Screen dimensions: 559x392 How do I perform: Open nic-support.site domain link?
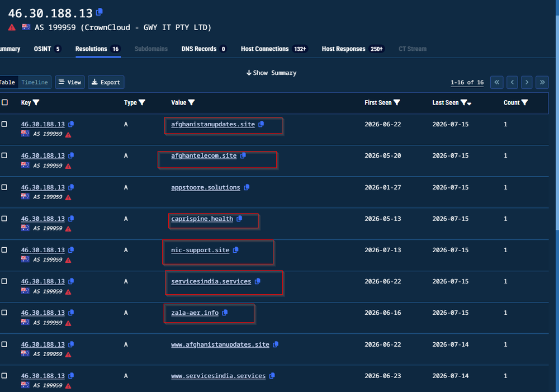[x=200, y=250]
